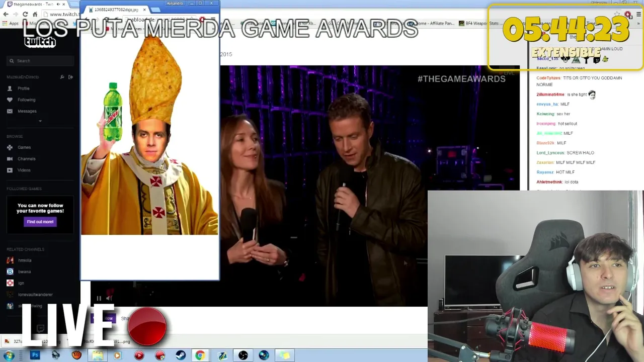Open Steam from the taskbar

pyautogui.click(x=181, y=355)
